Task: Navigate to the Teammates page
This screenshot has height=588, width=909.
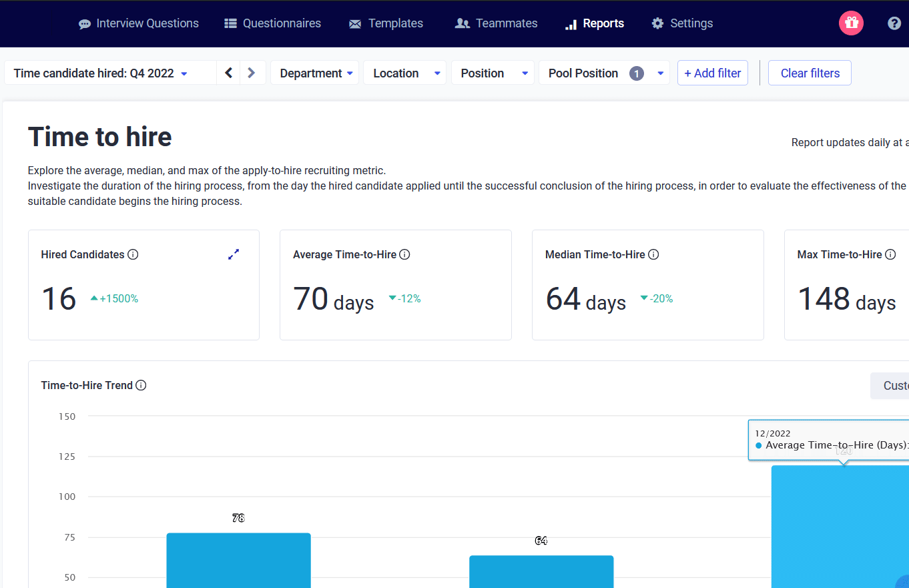Action: point(496,23)
